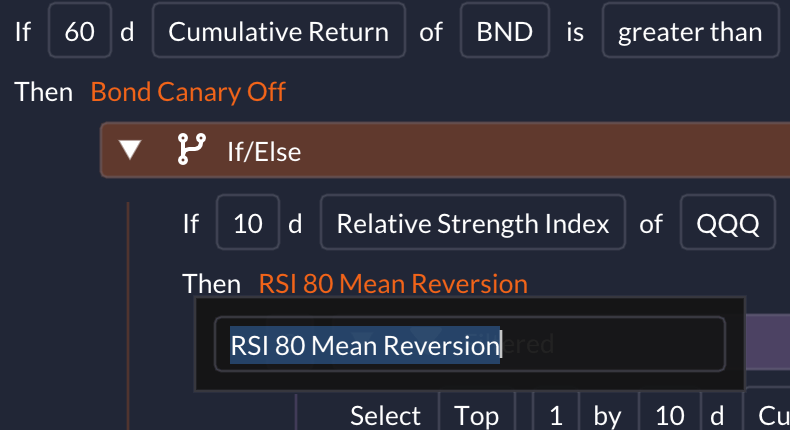
Task: Open the Cumulative Return function dropdown
Action: (279, 31)
